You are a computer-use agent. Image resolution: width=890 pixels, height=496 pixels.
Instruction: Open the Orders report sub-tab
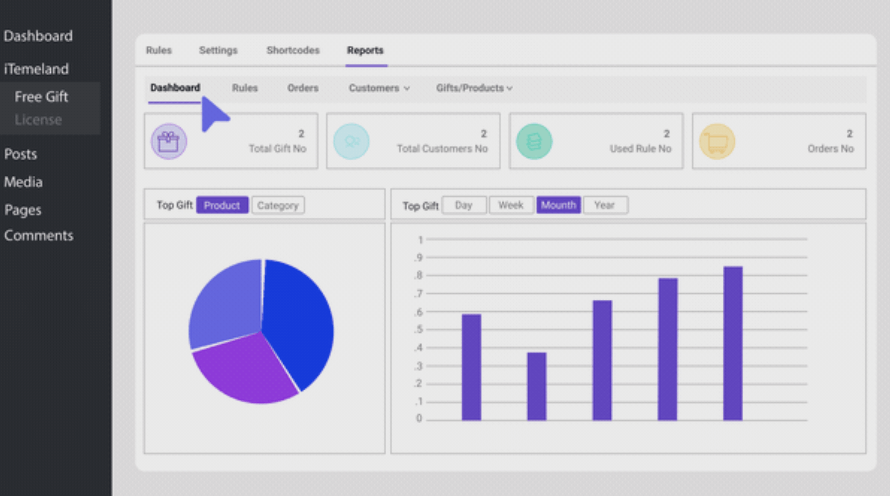coord(303,88)
